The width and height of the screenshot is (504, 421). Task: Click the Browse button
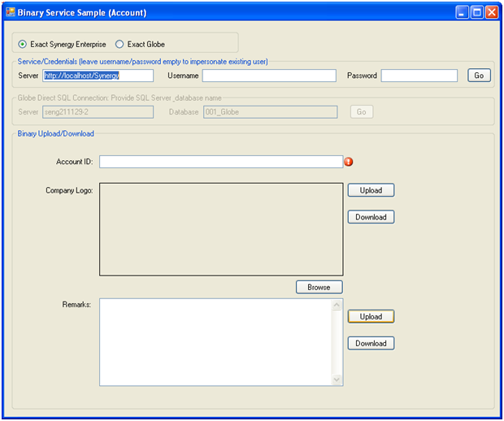click(319, 288)
